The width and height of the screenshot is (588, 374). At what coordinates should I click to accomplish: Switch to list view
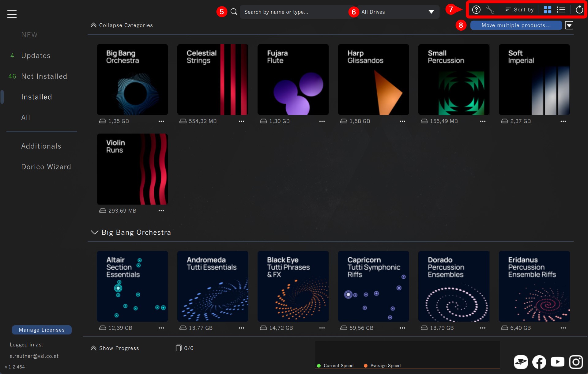[x=561, y=10]
